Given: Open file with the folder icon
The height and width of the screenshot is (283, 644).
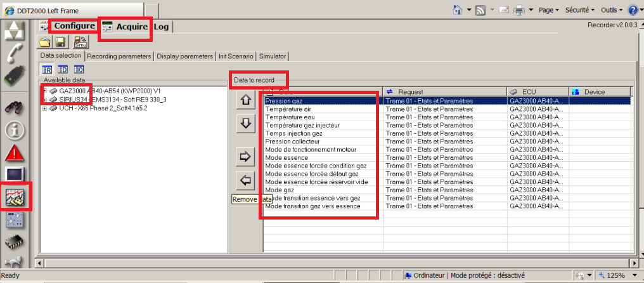Looking at the screenshot, I should coord(46,43).
